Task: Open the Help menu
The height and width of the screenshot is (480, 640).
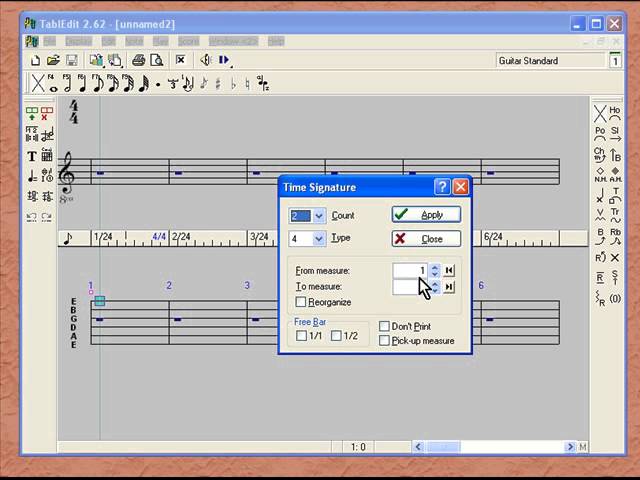Action: coord(276,41)
